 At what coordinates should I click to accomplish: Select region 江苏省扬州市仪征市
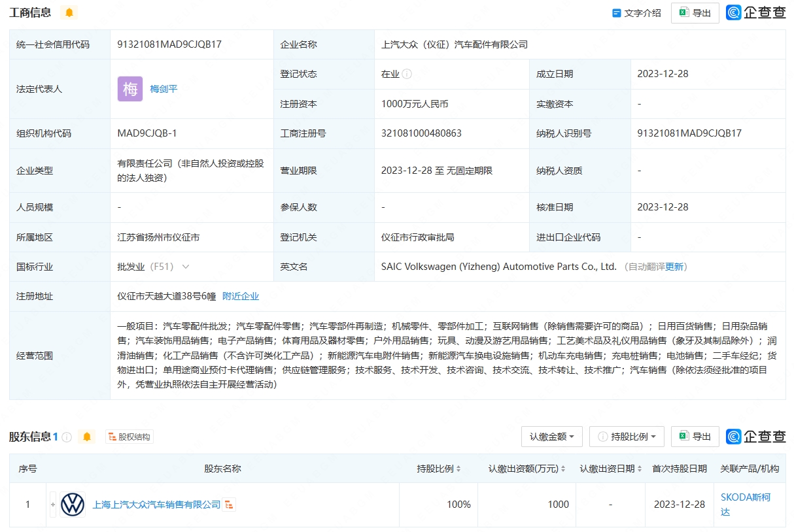tap(158, 237)
